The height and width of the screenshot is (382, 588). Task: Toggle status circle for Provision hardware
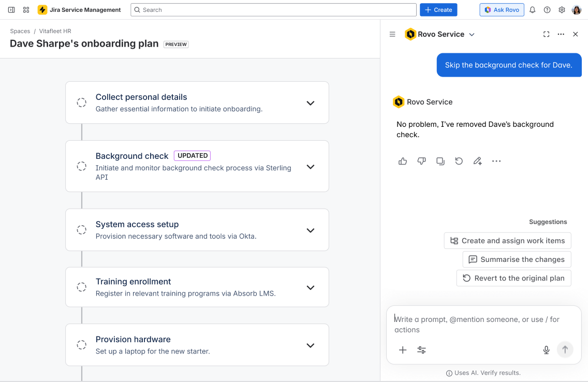(x=81, y=345)
